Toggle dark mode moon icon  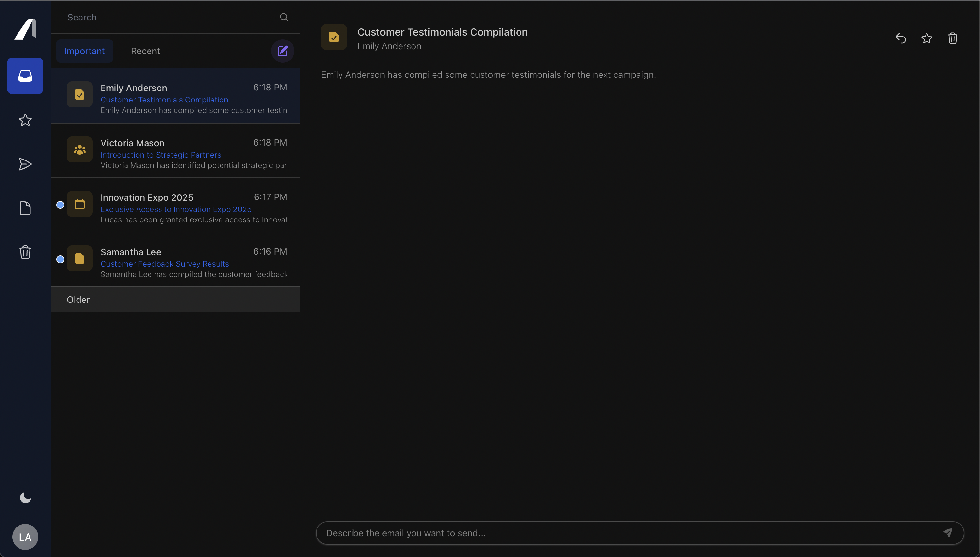pyautogui.click(x=25, y=498)
